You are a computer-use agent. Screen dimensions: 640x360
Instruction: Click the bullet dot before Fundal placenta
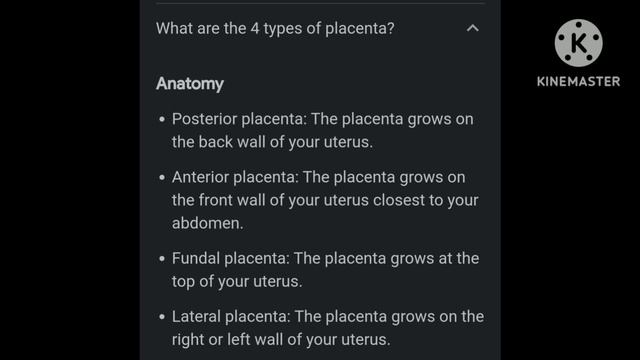click(162, 259)
